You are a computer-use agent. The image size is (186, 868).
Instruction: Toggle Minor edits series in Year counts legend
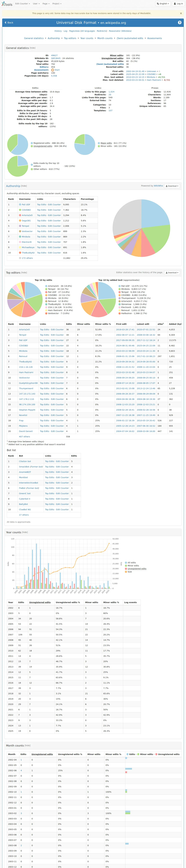tap(132, 566)
